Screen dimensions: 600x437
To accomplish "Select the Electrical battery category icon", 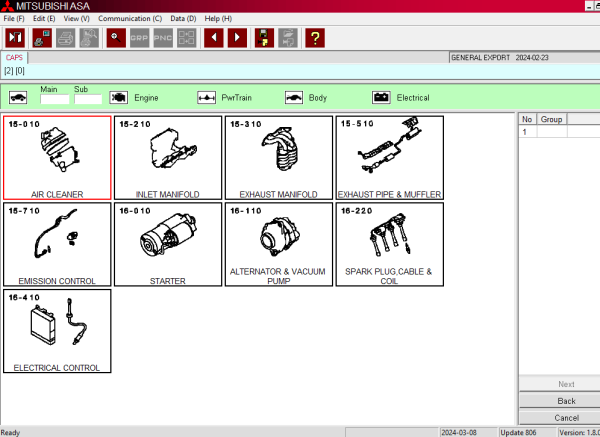I will pyautogui.click(x=382, y=98).
